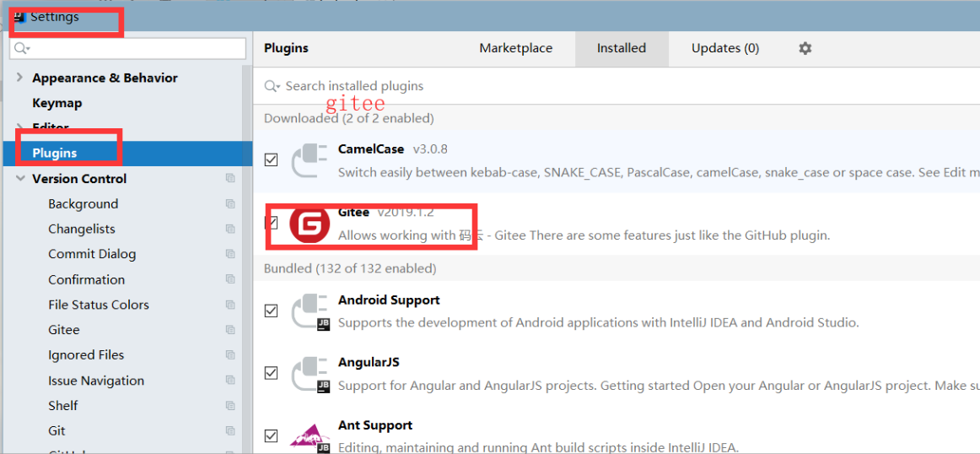This screenshot has width=980, height=454.
Task: Open File Status Colors settings
Action: pyautogui.click(x=99, y=305)
